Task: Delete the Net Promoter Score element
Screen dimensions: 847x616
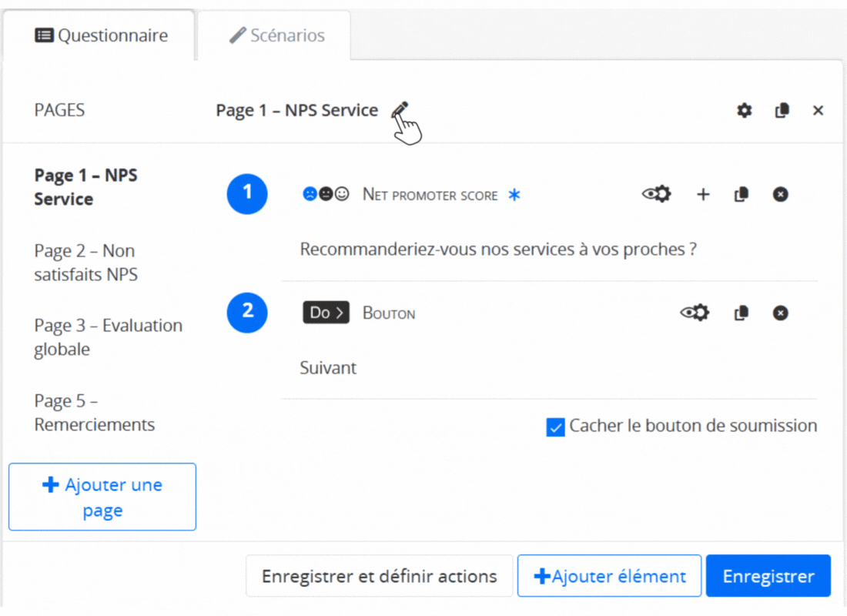Action: pyautogui.click(x=780, y=195)
